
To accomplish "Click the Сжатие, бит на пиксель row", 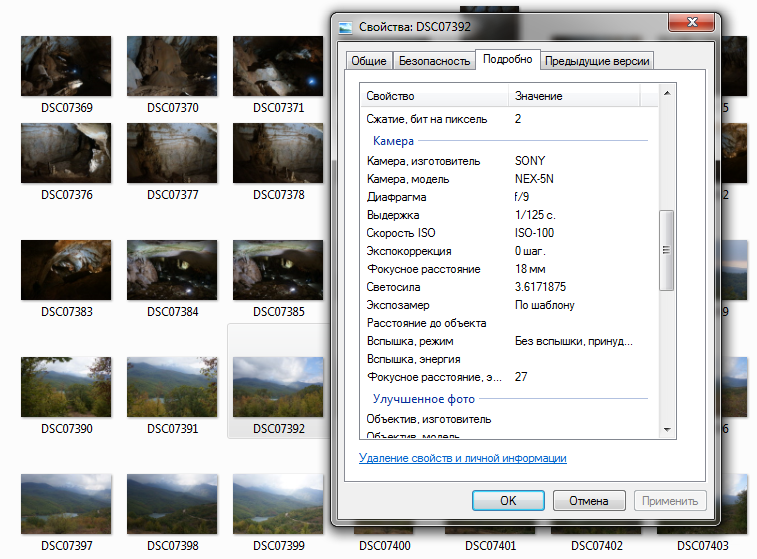I will [509, 119].
